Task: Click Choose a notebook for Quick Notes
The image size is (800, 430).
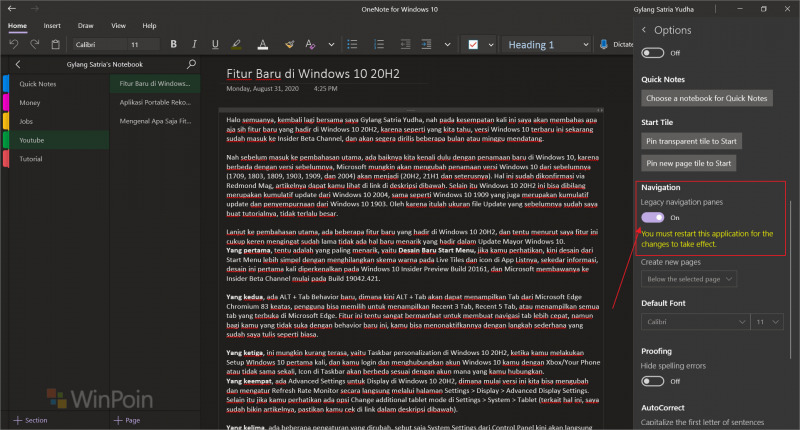Action: pyautogui.click(x=707, y=98)
